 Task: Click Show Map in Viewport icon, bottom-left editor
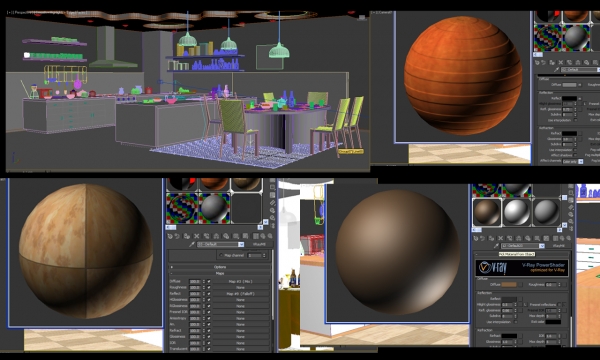click(246, 236)
